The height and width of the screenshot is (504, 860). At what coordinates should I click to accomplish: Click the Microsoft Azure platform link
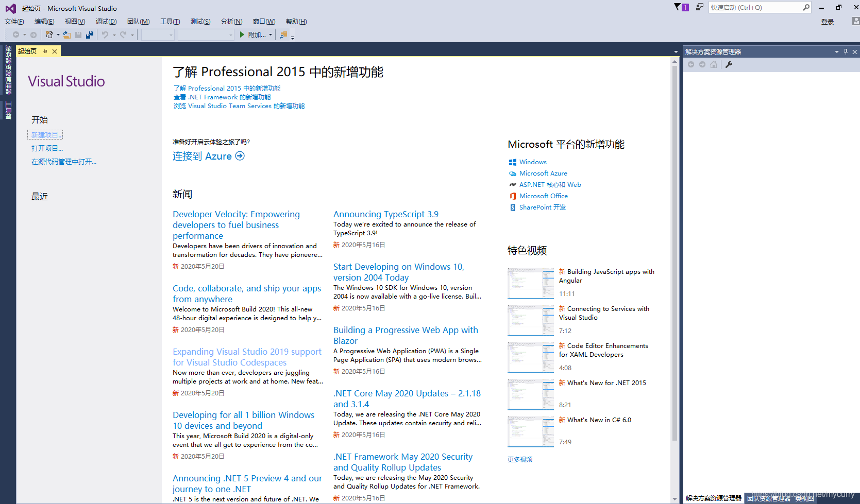[x=543, y=173]
